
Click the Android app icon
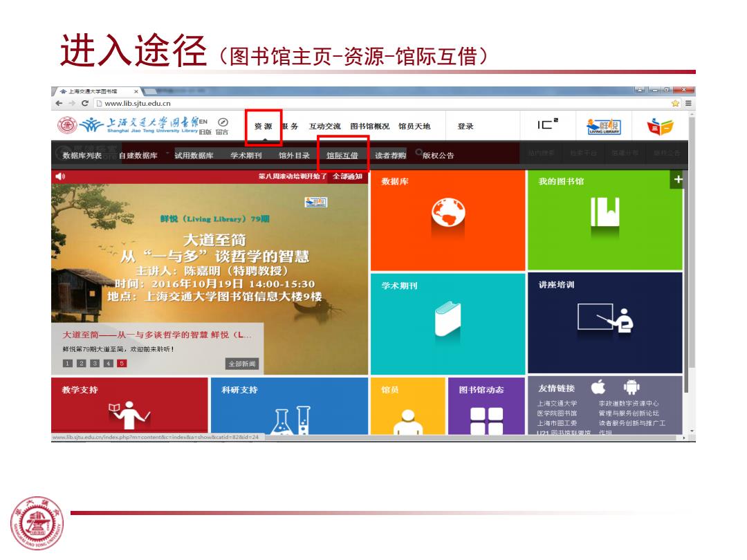[x=631, y=388]
